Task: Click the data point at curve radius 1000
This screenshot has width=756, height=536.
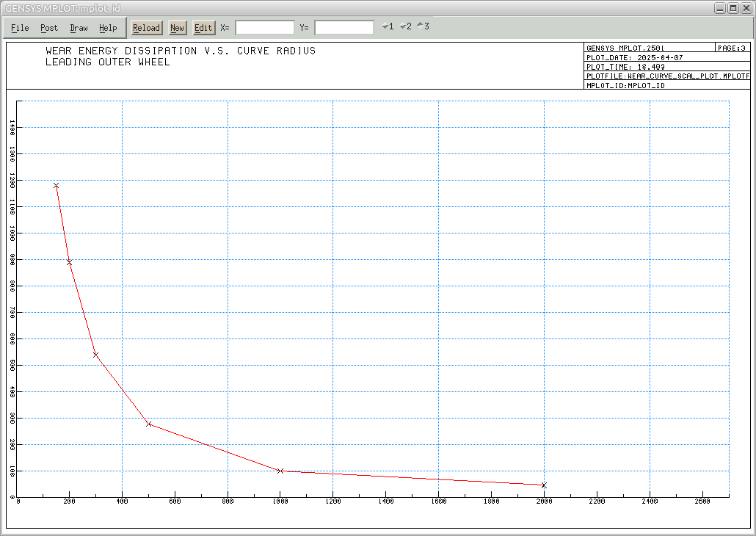Action: pyautogui.click(x=280, y=471)
